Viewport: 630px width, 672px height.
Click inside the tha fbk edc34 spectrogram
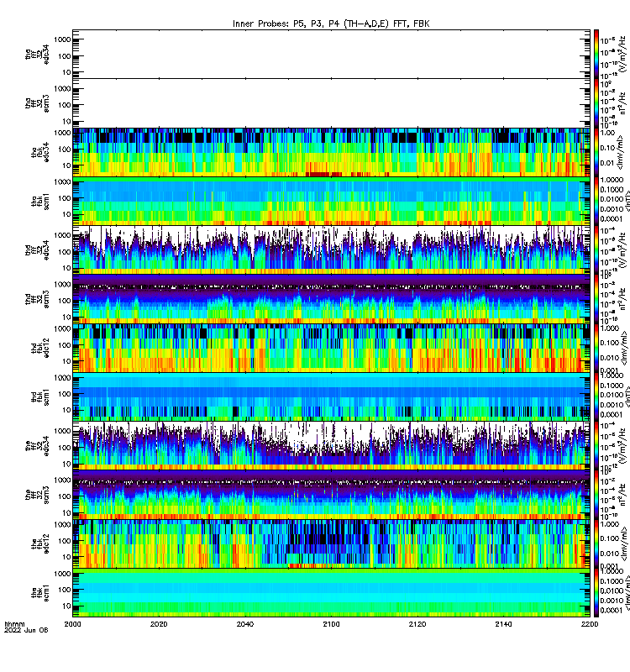click(x=331, y=152)
